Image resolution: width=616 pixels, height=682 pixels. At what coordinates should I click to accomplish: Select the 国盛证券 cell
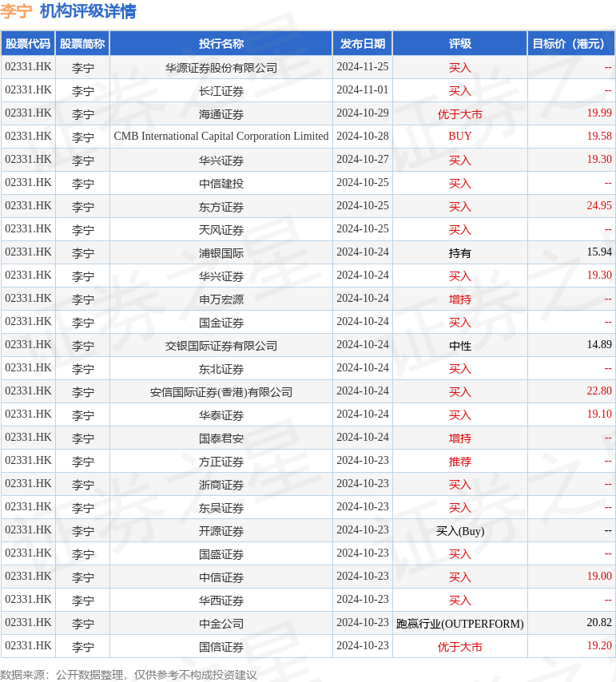tap(221, 554)
